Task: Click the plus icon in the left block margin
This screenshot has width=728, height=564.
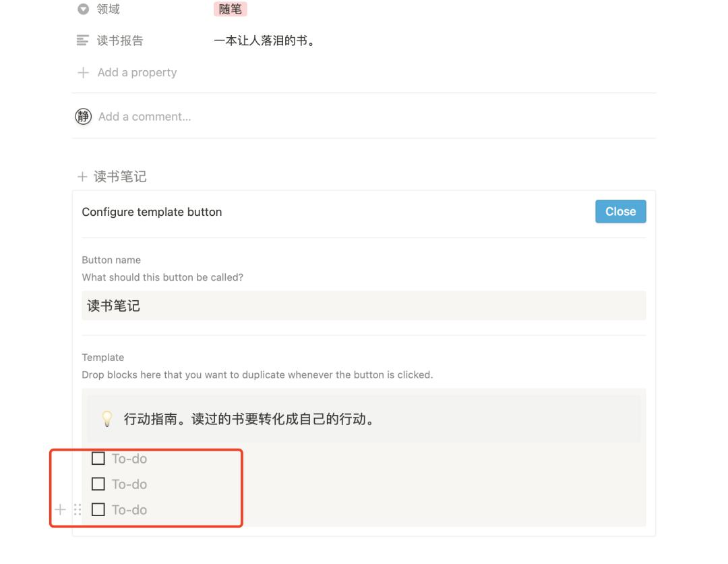Action: 60,510
